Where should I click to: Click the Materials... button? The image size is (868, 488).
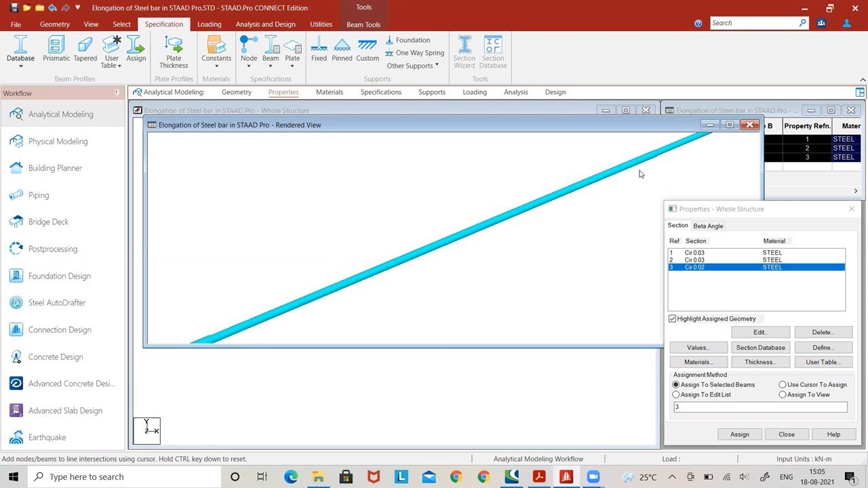coord(698,362)
